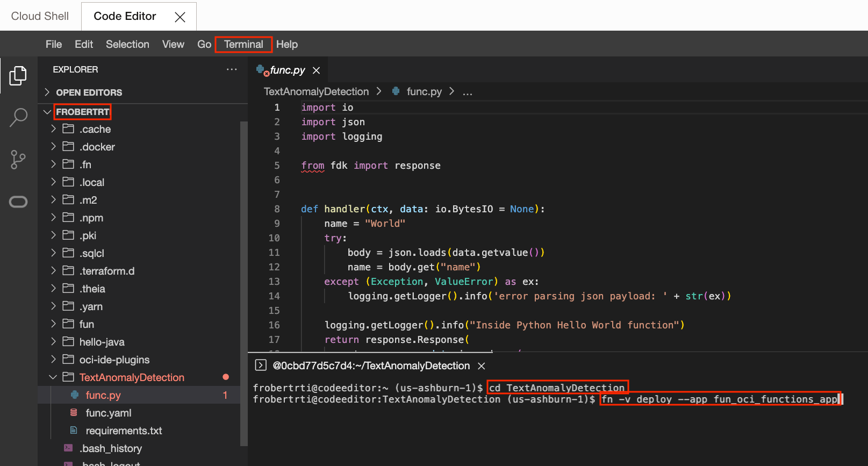Screen dimensions: 868x466
Task: Expand the hello-java folder
Action: pos(53,342)
